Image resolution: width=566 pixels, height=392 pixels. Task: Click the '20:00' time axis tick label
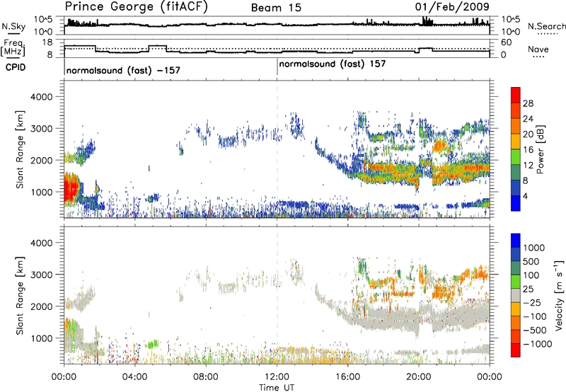tap(419, 377)
